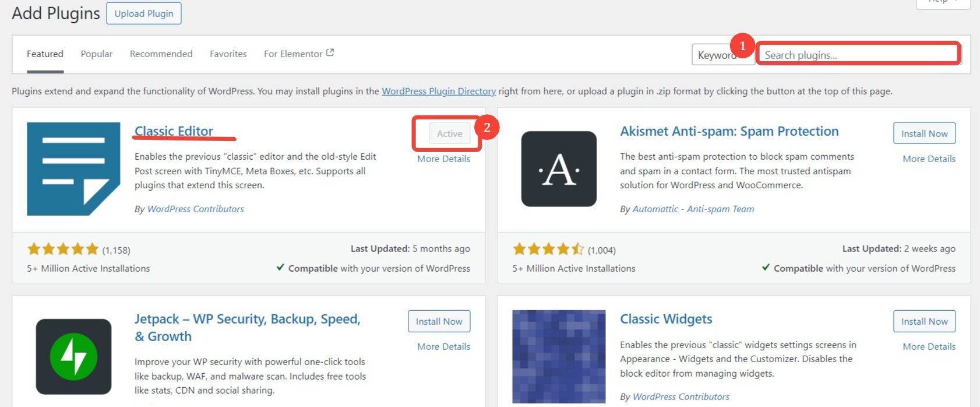This screenshot has height=407, width=980.
Task: Click the Classic Editor plugin icon
Action: pos(73,169)
